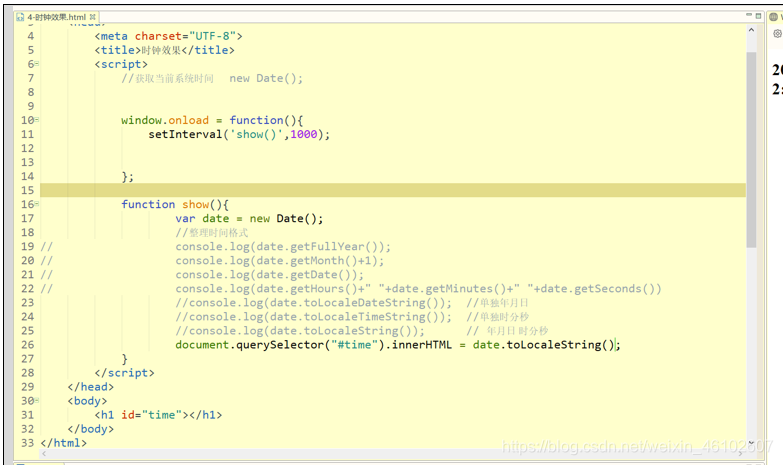Viewport: 783px width, 465px height.
Task: Click the opening <body> tag
Action: (x=87, y=401)
